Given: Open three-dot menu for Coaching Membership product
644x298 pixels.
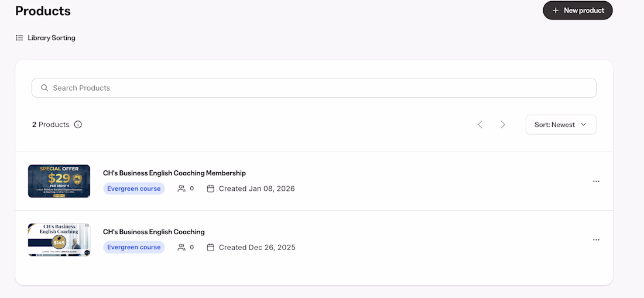Looking at the screenshot, I should click(x=596, y=181).
